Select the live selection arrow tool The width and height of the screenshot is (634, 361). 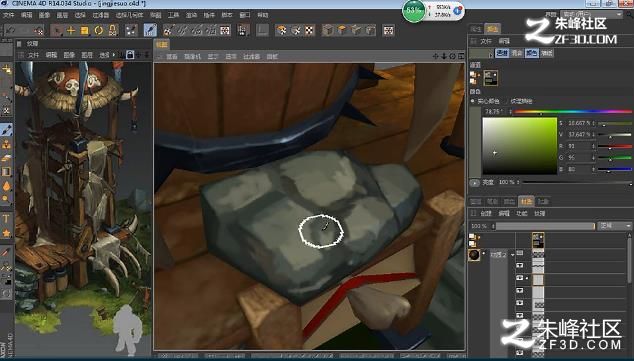pos(57,30)
